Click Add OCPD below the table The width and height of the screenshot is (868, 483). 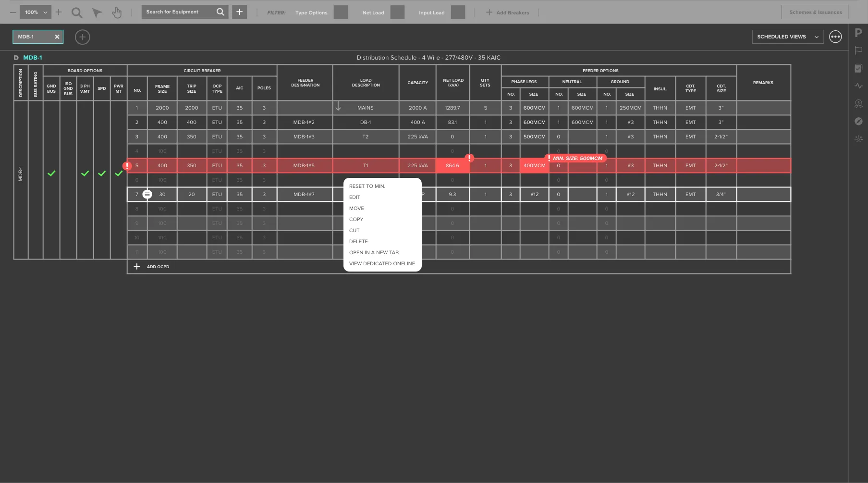tap(151, 267)
